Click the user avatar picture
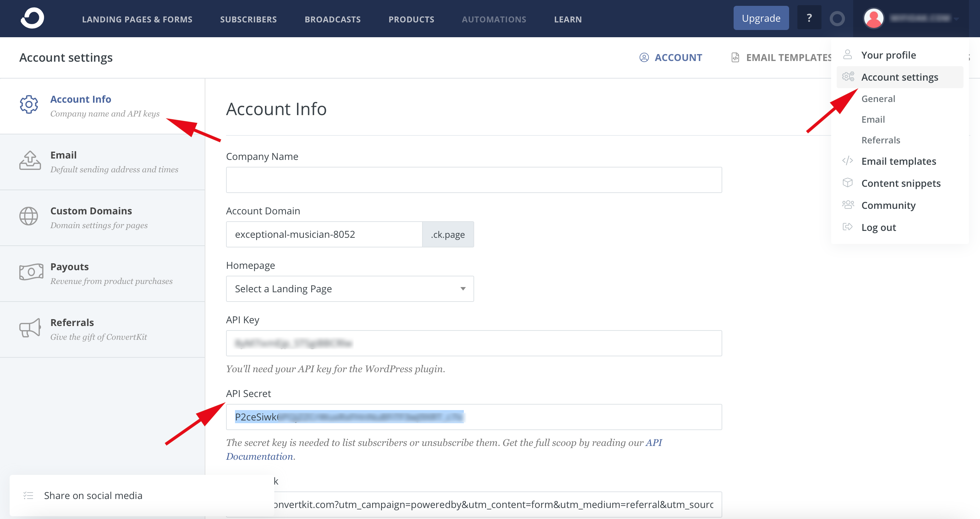Viewport: 980px width, 519px height. (x=874, y=18)
